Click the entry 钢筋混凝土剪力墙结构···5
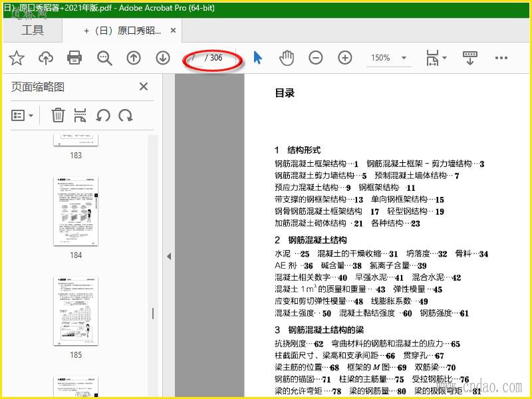532x399 pixels. [x=321, y=176]
